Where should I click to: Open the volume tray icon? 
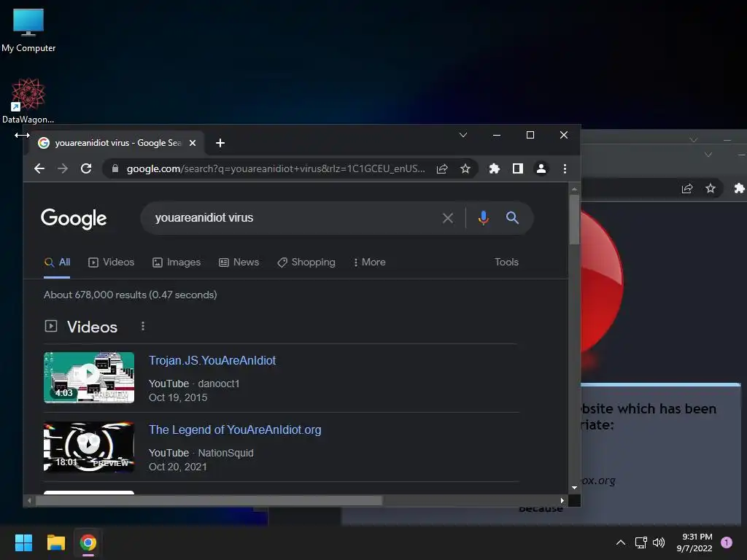coord(659,542)
